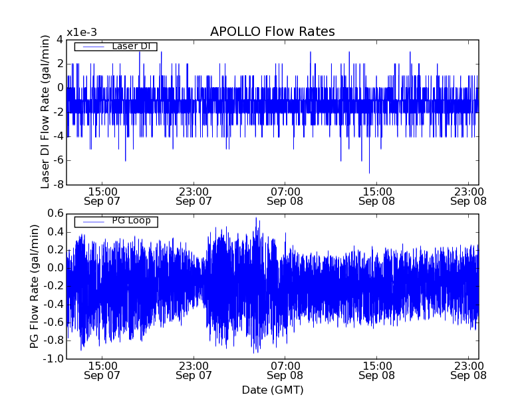
Task: Click the bottom chart's y-axis tick value -0.4
Action: pyautogui.click(x=53, y=305)
